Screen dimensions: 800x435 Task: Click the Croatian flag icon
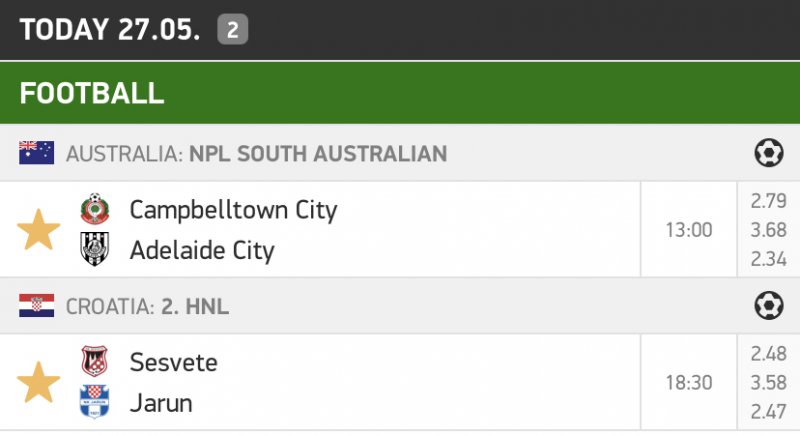[36, 306]
